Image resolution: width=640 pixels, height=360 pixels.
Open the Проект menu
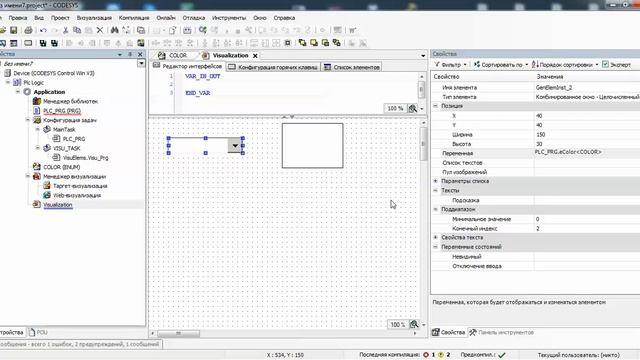(x=60, y=18)
